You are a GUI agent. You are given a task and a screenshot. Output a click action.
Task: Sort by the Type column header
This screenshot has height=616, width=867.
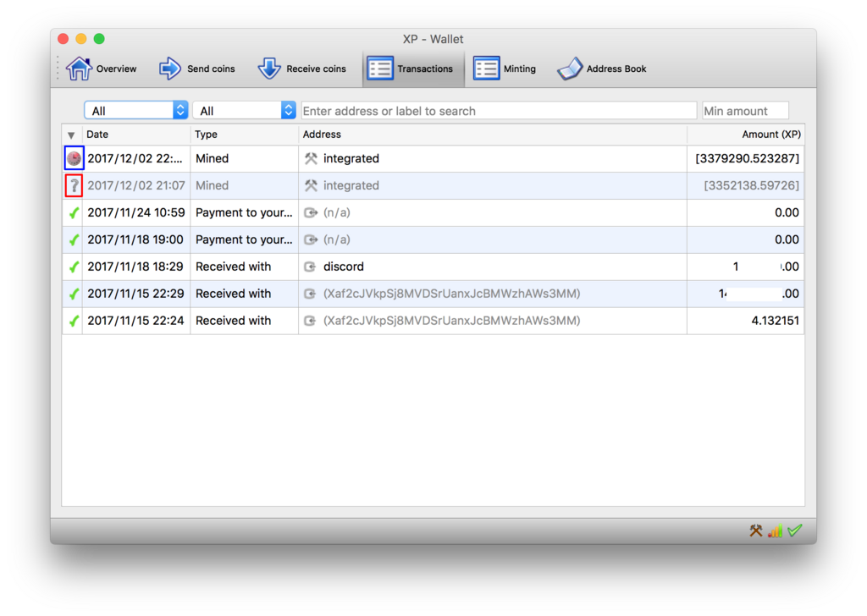tap(245, 135)
